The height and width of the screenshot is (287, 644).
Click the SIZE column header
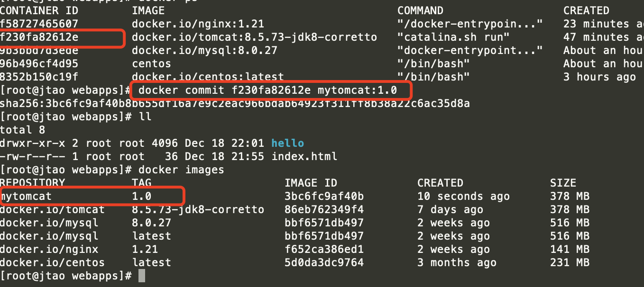(x=563, y=183)
